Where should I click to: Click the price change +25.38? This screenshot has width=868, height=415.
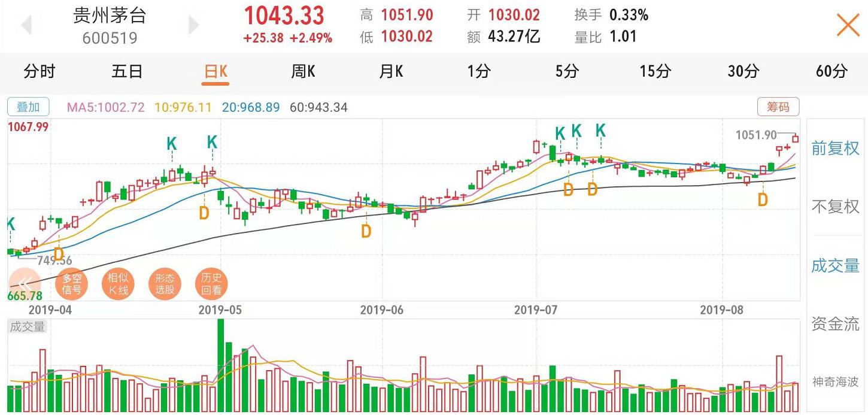tap(263, 38)
